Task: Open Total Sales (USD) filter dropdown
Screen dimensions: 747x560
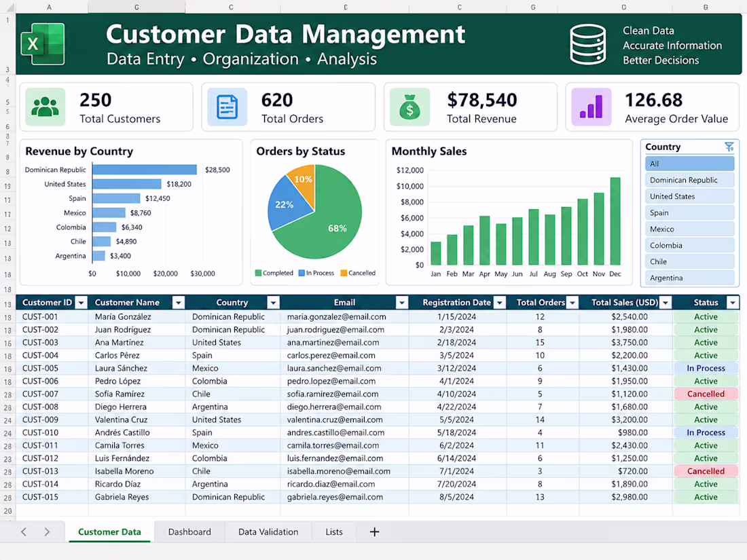Action: click(666, 302)
